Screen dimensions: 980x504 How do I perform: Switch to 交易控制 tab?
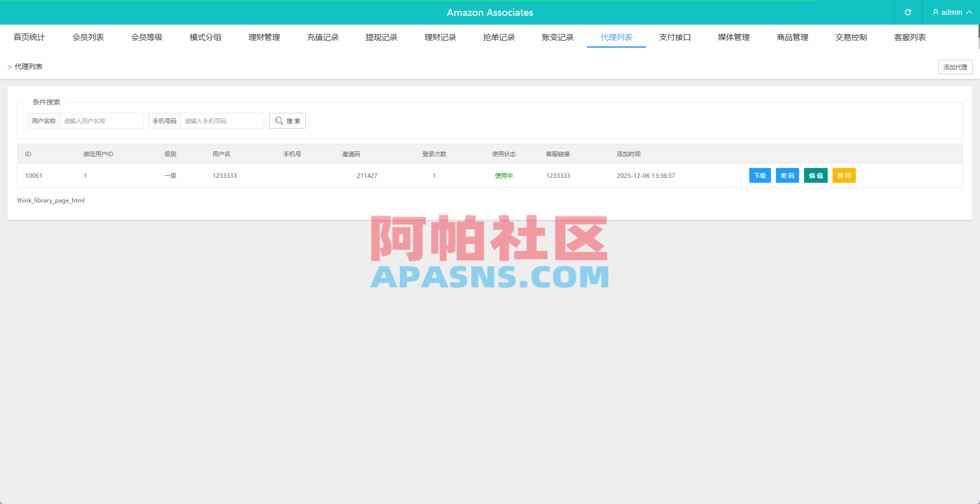tap(851, 37)
